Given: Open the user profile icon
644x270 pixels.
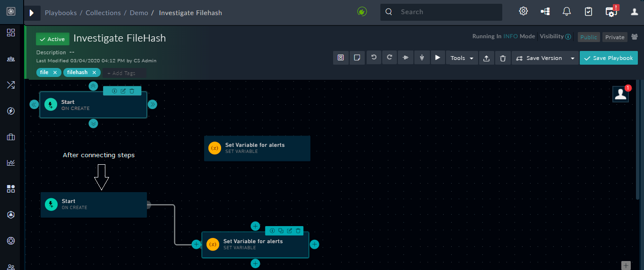Looking at the screenshot, I should pos(635,12).
